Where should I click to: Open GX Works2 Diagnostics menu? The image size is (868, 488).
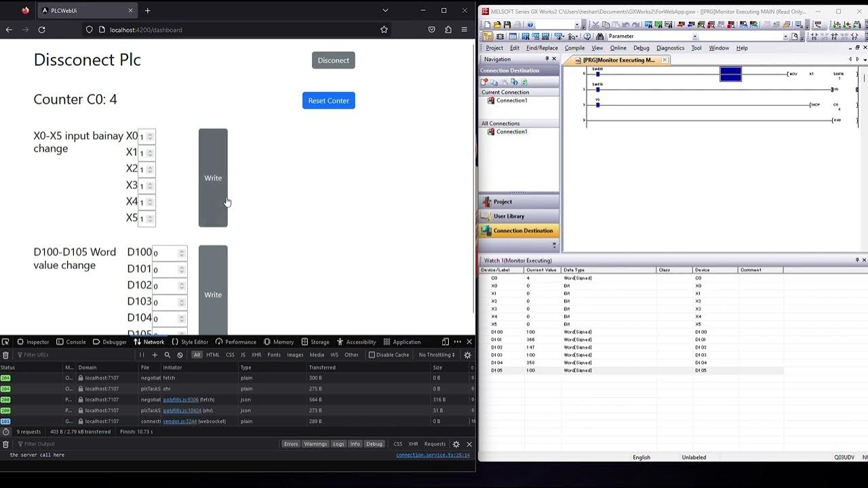pyautogui.click(x=670, y=48)
